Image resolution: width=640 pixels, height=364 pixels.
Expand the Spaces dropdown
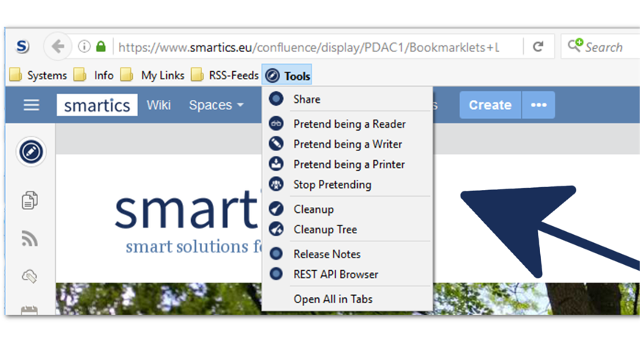pyautogui.click(x=216, y=105)
